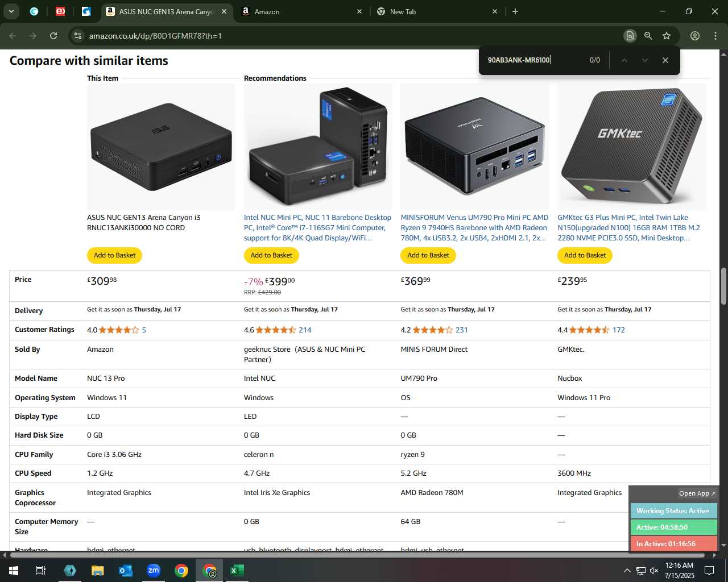Image resolution: width=728 pixels, height=582 pixels.
Task: Go to next find result
Action: click(x=644, y=60)
